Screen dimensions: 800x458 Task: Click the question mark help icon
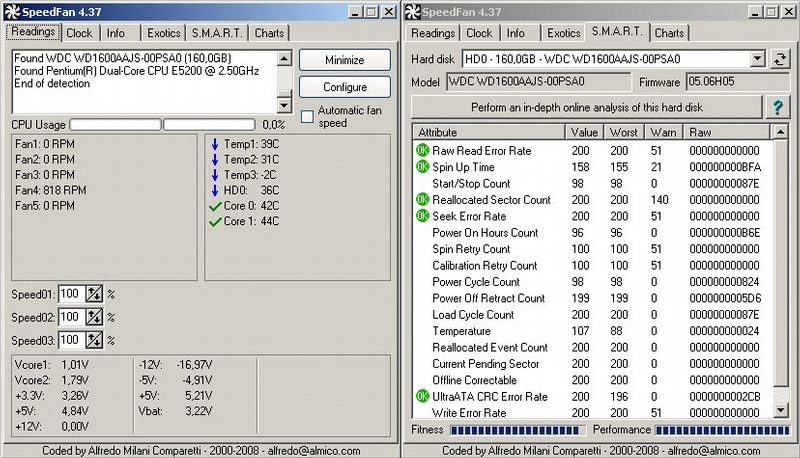pyautogui.click(x=778, y=107)
